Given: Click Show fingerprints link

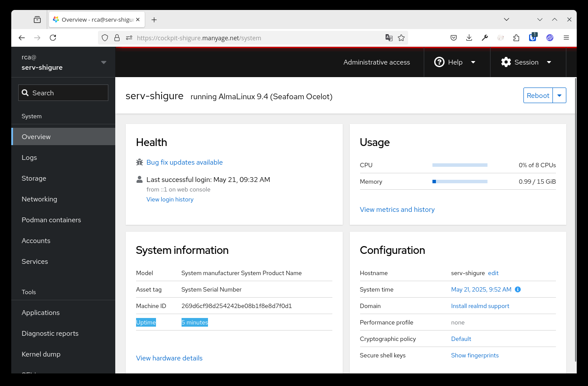Looking at the screenshot, I should pos(475,355).
